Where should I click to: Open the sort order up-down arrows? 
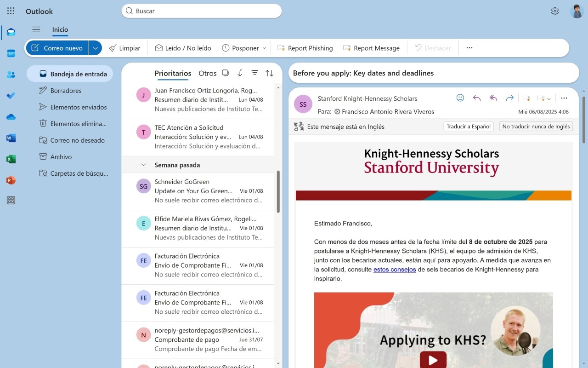point(270,73)
